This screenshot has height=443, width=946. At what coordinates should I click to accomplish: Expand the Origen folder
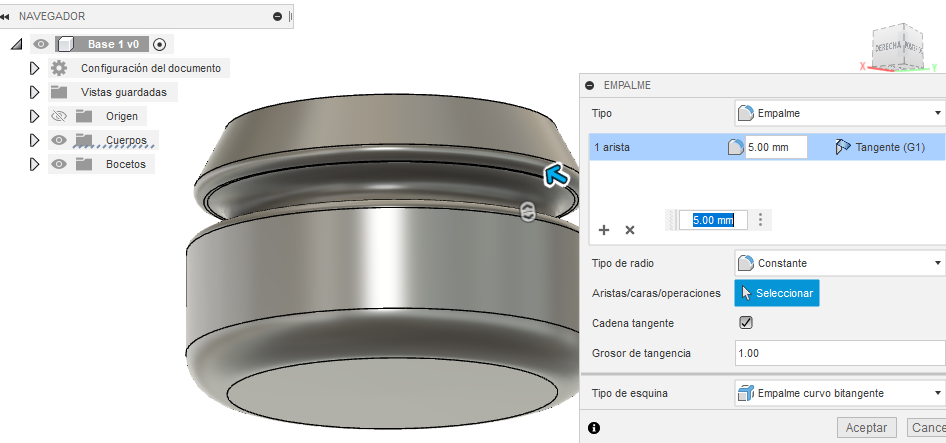coord(34,116)
